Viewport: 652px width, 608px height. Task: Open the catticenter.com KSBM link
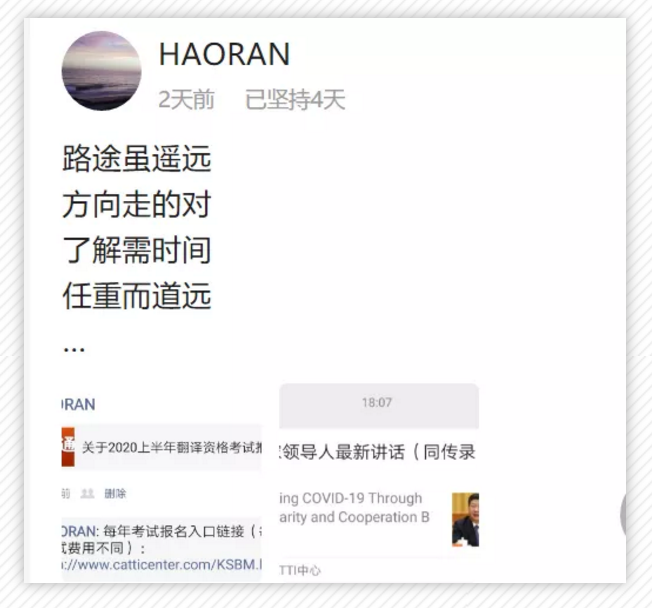162,564
